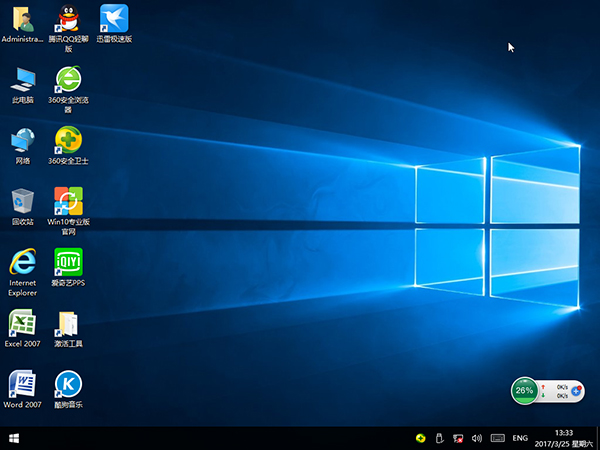Click the Administrator user folder icon
This screenshot has height=450, width=600.
coord(22,18)
